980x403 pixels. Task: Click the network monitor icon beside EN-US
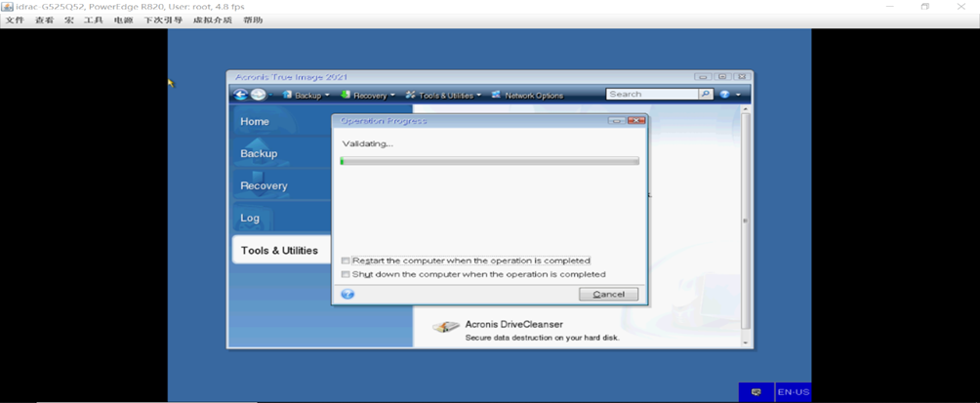(756, 392)
